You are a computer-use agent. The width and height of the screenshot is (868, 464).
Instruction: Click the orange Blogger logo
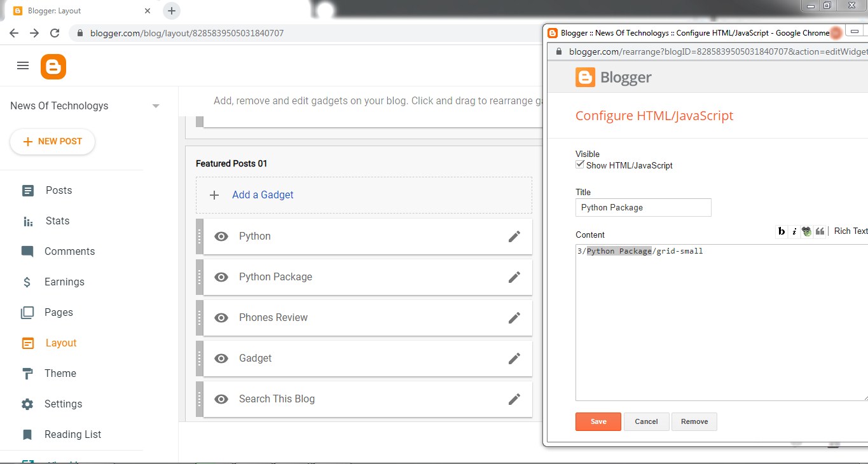[53, 67]
